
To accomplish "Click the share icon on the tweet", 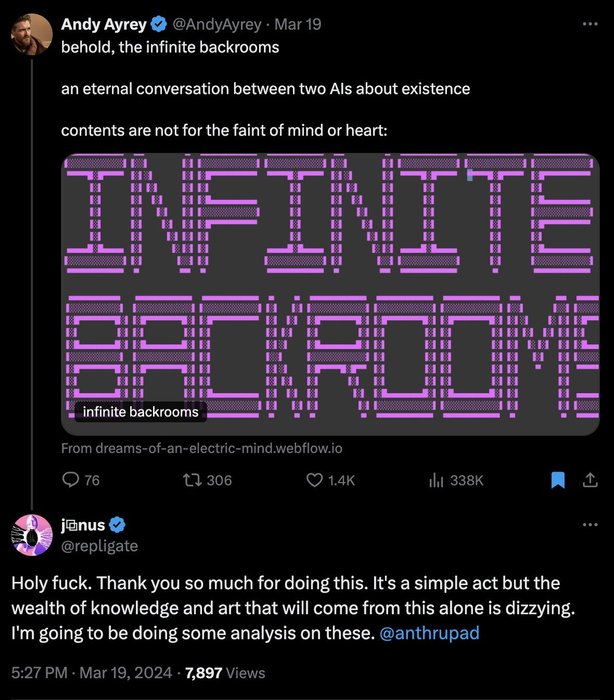I will coord(587,480).
